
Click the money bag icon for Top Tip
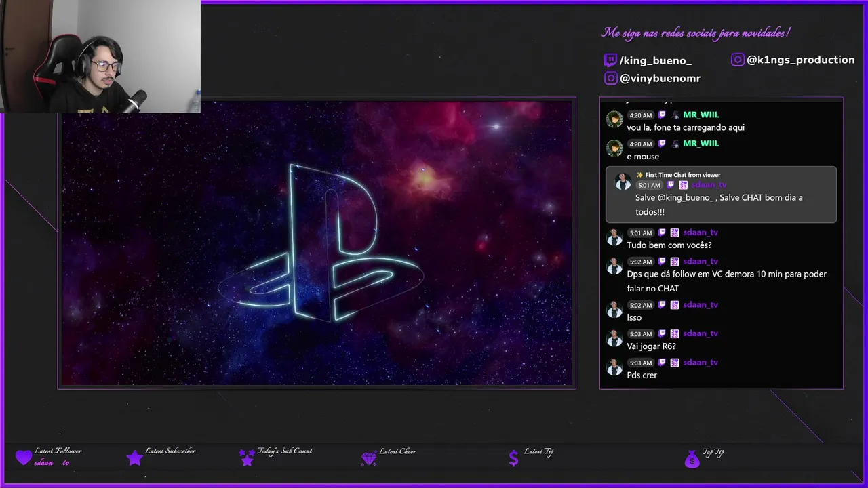(x=692, y=459)
